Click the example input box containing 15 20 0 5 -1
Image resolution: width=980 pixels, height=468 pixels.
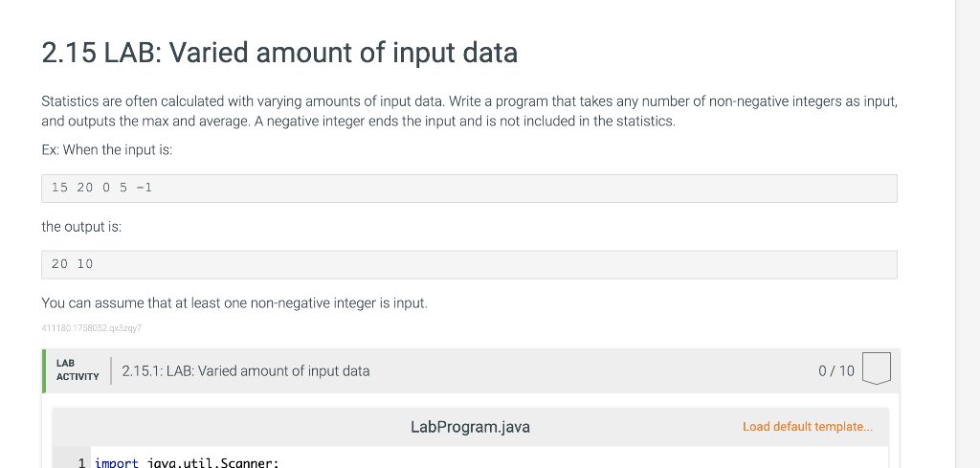[x=469, y=188]
